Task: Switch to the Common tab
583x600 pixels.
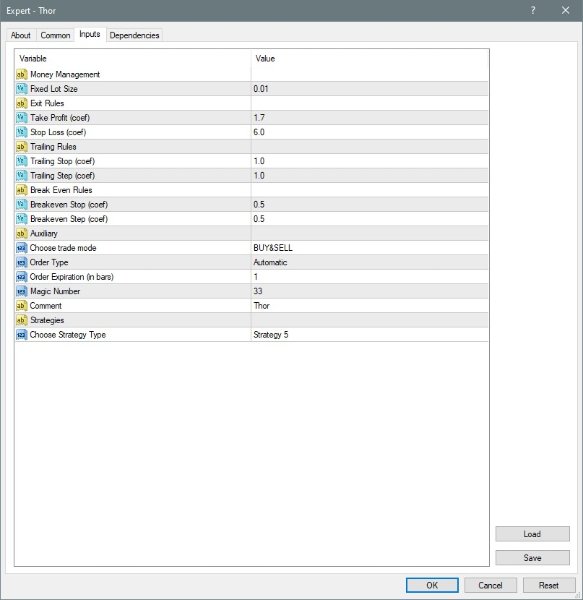Action: pos(55,35)
